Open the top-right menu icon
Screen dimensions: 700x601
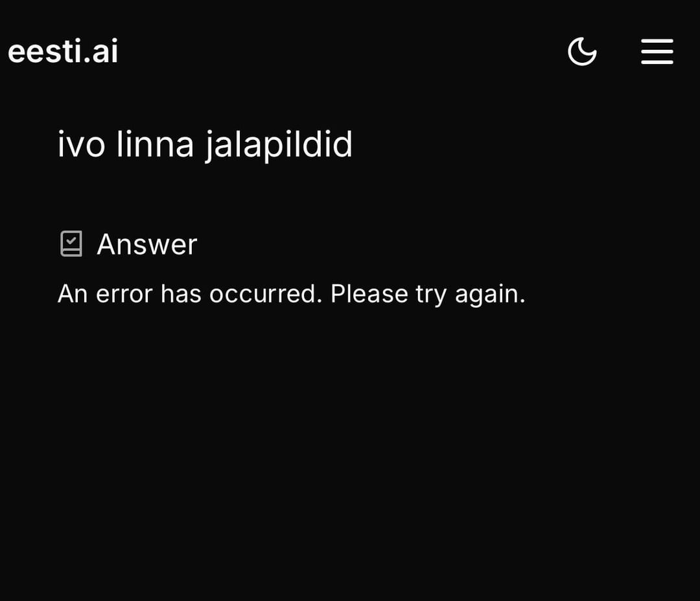point(657,52)
